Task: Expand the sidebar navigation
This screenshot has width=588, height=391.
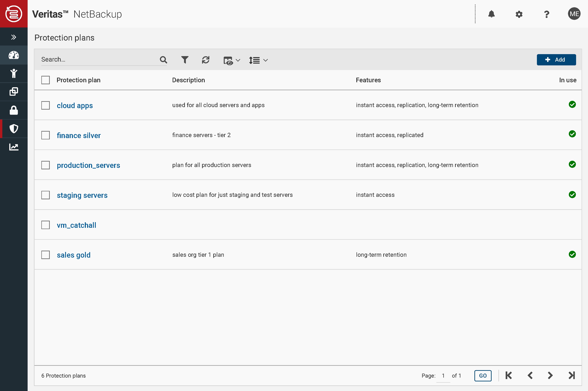Action: (x=14, y=37)
